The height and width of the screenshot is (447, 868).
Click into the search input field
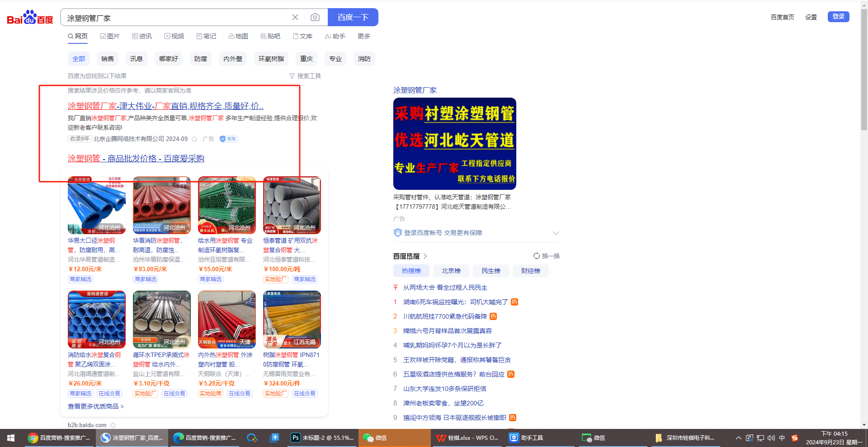pos(176,18)
